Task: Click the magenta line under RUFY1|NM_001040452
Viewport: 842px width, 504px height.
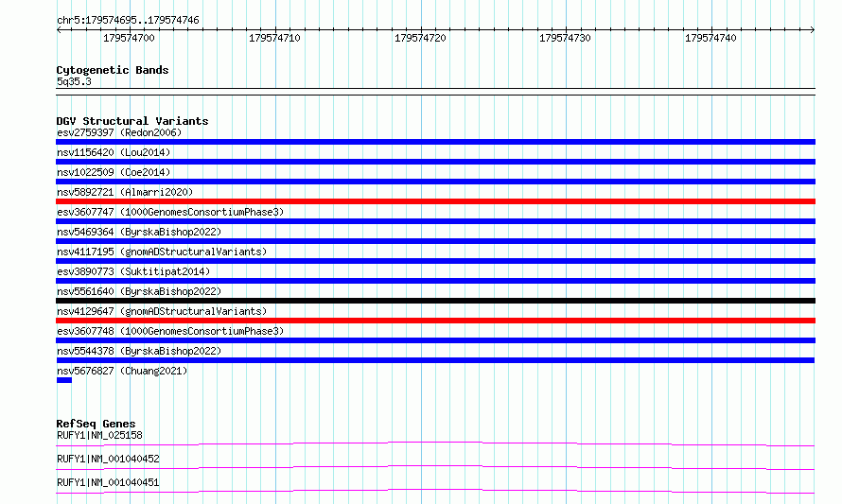Action: pos(435,467)
